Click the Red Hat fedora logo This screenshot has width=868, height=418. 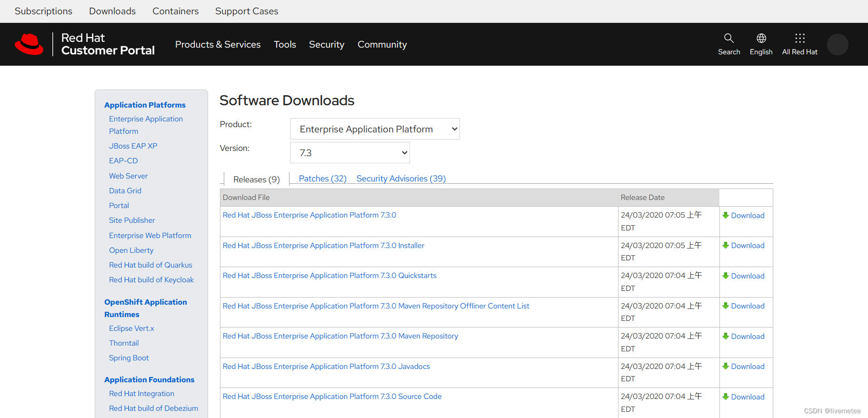pyautogui.click(x=29, y=44)
